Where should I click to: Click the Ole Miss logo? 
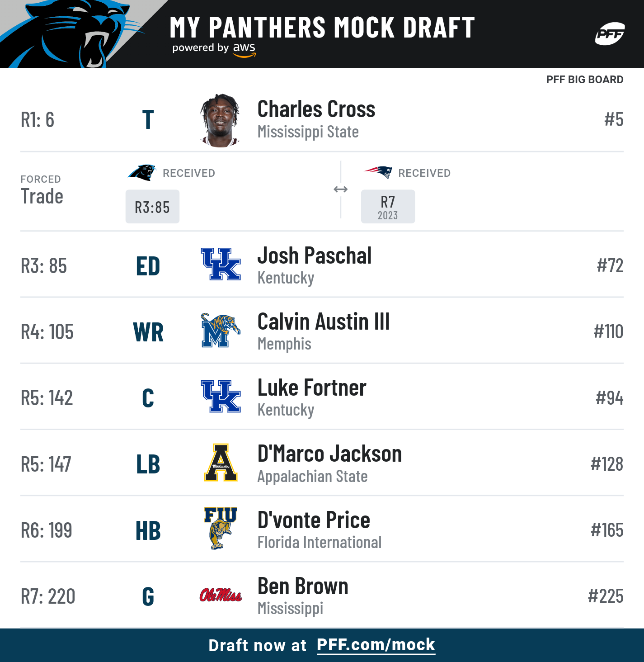[x=221, y=595]
